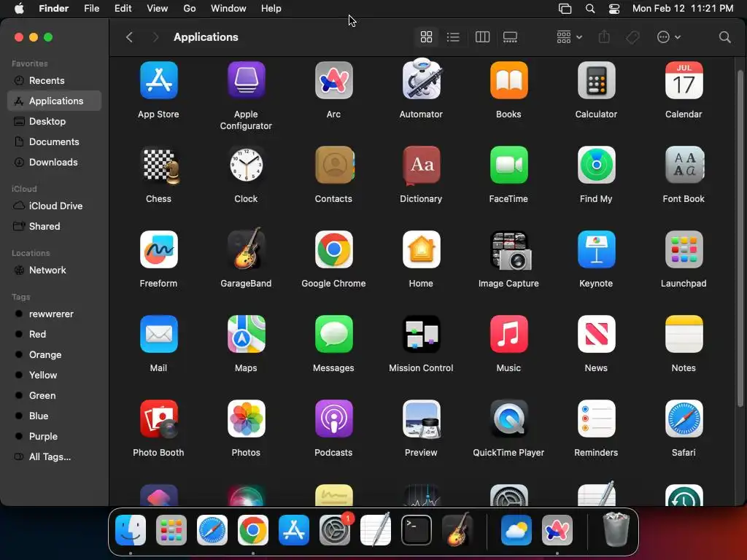Open Recents in the sidebar

pos(54,80)
